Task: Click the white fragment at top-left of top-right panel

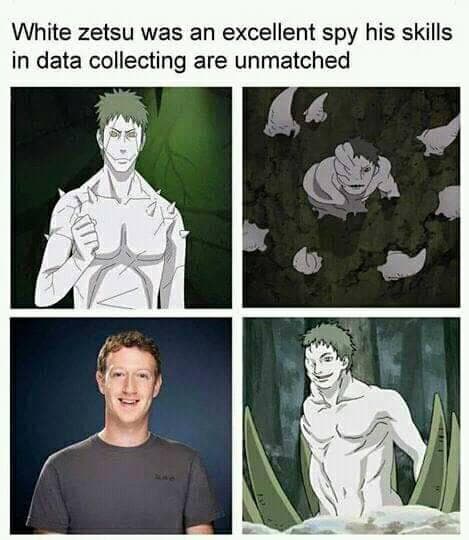Action: click(x=281, y=112)
